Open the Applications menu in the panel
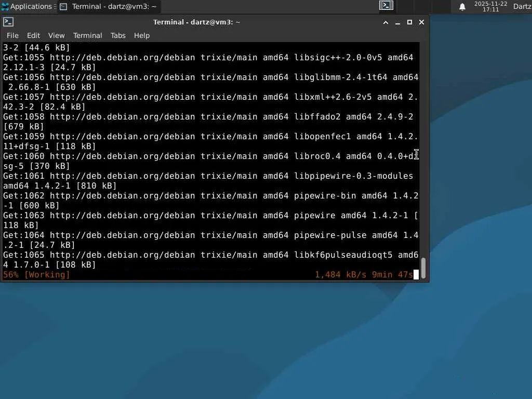The height and width of the screenshot is (399, 532). (29, 6)
